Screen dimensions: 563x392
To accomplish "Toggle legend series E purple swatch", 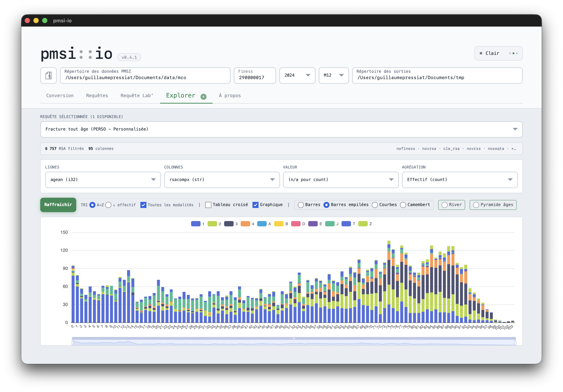I will [313, 224].
